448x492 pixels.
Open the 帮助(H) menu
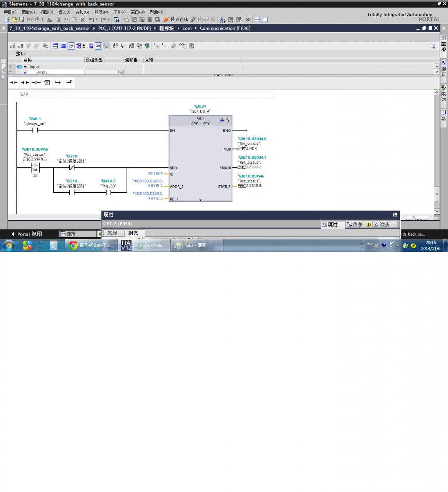[157, 12]
